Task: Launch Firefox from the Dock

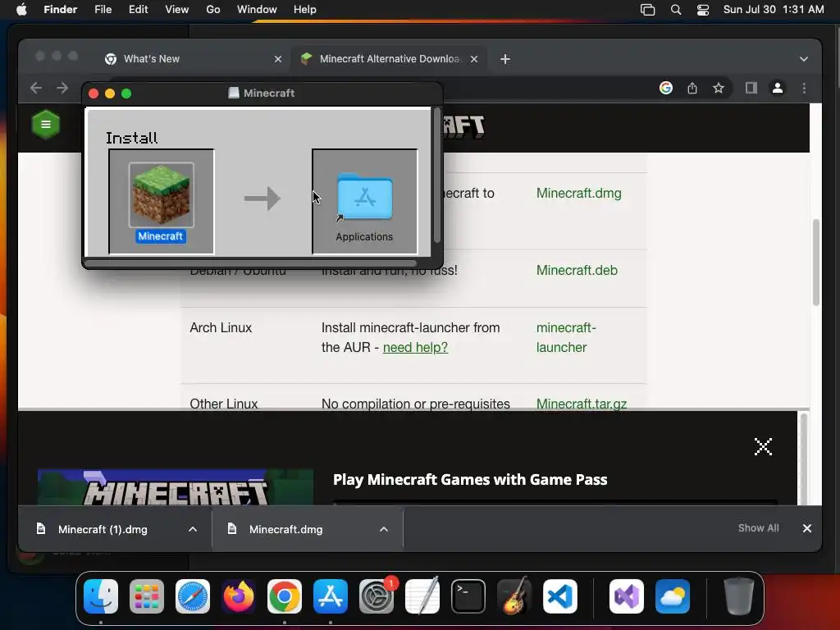Action: click(x=239, y=596)
